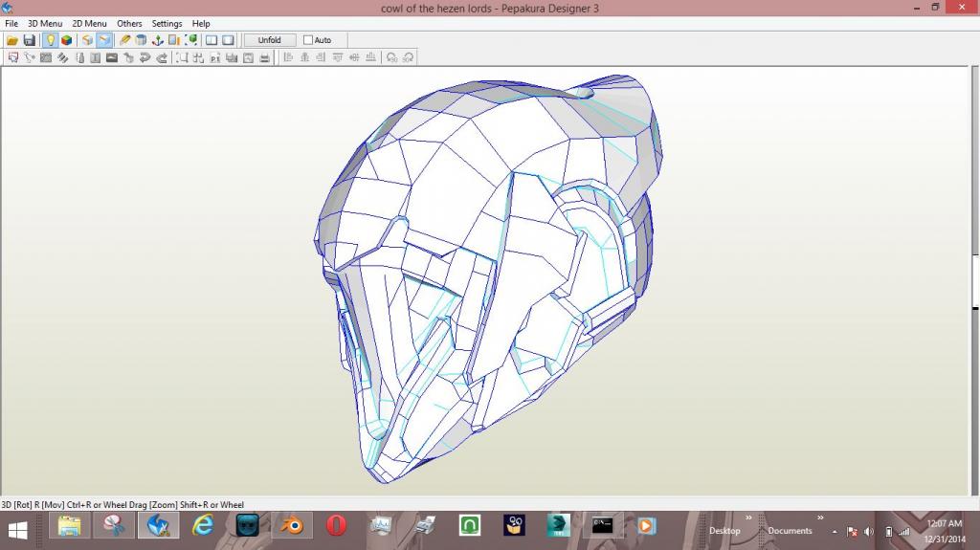Click the Unfold button

[269, 40]
